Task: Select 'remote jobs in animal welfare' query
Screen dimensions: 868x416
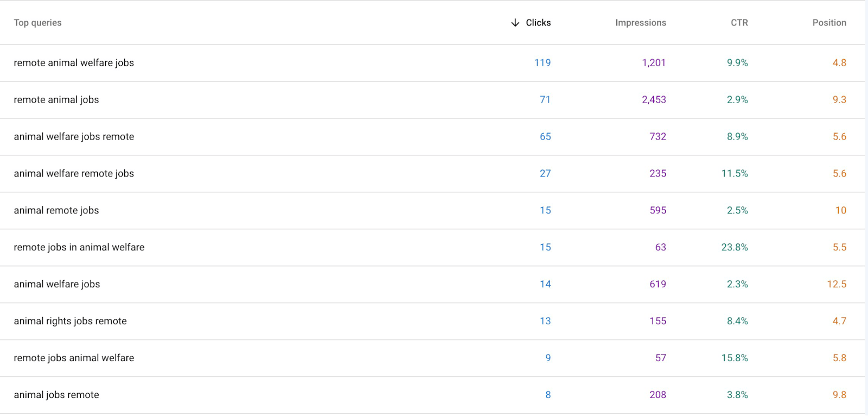Action: coord(432,248)
